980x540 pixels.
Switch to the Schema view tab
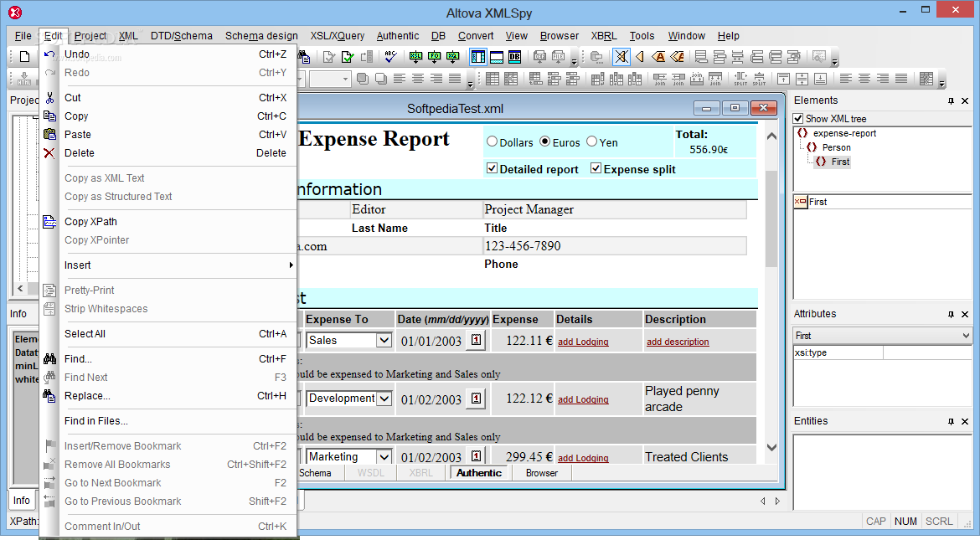[x=315, y=473]
